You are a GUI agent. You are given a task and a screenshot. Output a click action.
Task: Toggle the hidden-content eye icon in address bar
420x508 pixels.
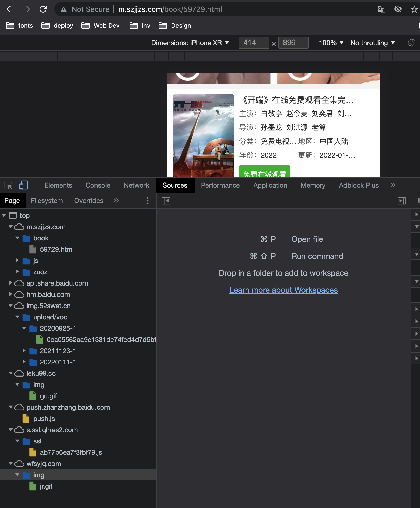398,9
